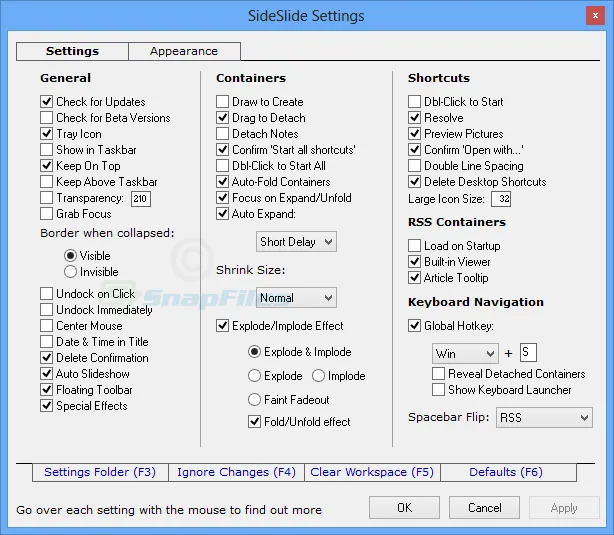Uncheck Built-in Viewer
The width and height of the screenshot is (614, 535).
(414, 262)
